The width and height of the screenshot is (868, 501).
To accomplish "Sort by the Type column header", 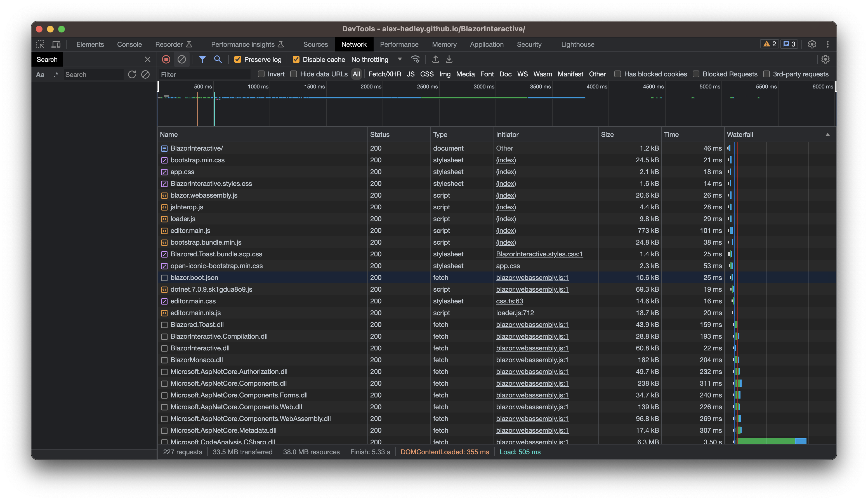I will (x=462, y=135).
